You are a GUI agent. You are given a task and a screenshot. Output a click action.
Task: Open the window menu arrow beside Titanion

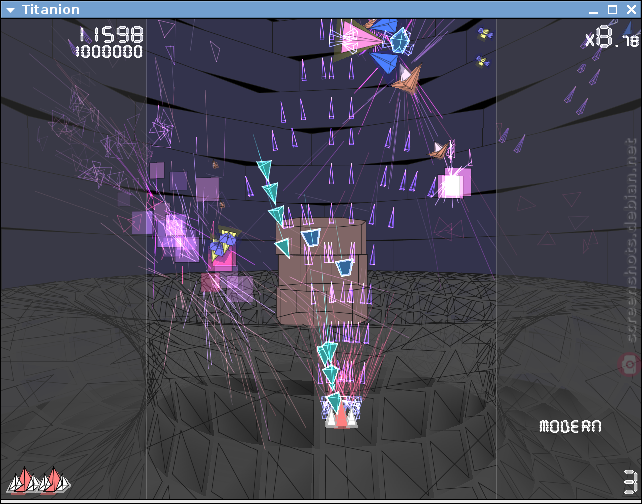tap(11, 10)
